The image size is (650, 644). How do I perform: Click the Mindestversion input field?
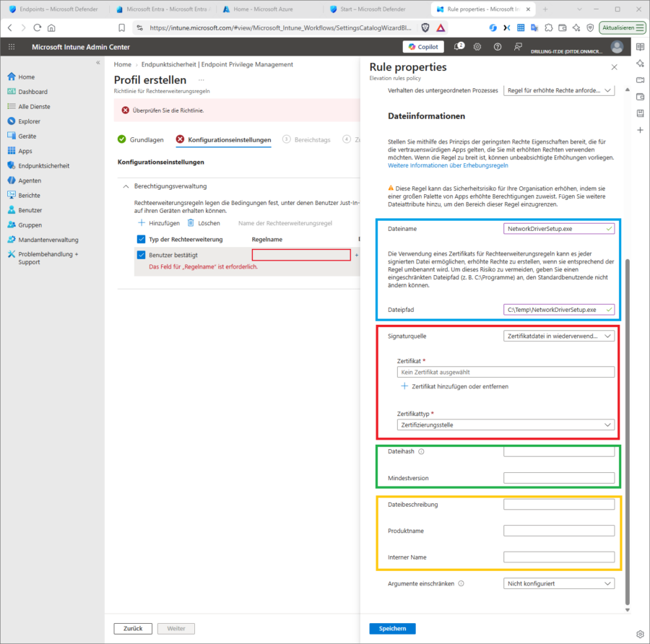coord(559,478)
